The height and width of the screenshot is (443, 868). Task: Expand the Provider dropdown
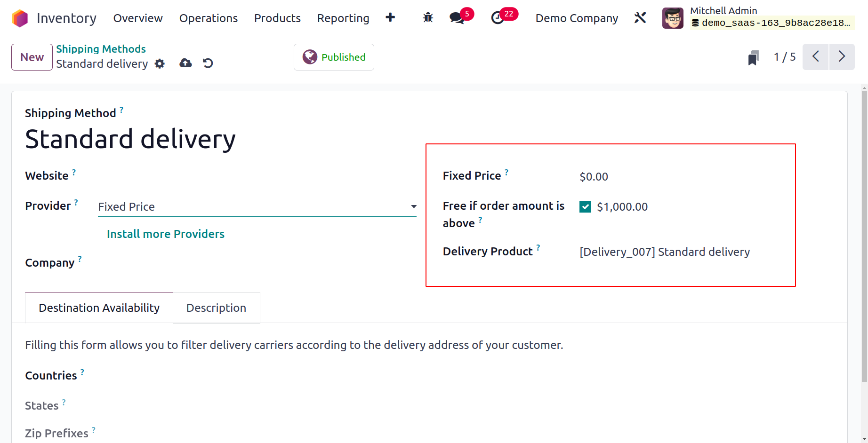pyautogui.click(x=257, y=207)
